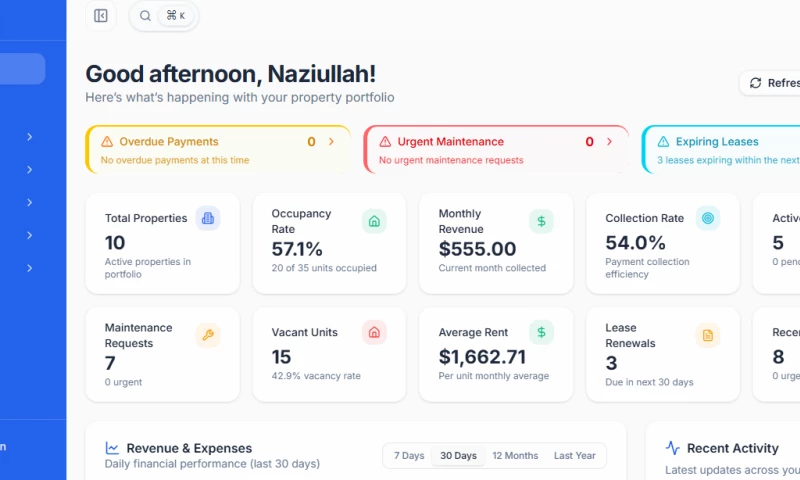The height and width of the screenshot is (480, 800).
Task: Click the Total Properties building icon
Action: point(208,218)
